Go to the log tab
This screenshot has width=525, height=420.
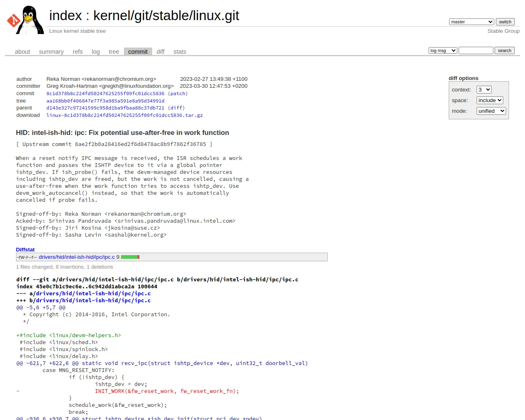[x=96, y=52]
